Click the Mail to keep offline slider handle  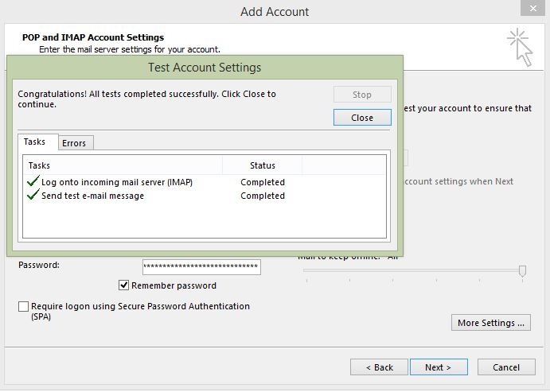pos(522,270)
